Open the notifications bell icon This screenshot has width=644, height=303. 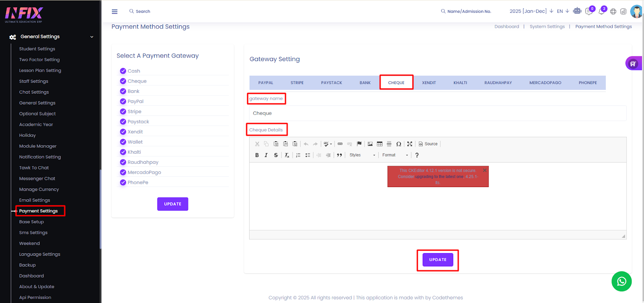[601, 12]
